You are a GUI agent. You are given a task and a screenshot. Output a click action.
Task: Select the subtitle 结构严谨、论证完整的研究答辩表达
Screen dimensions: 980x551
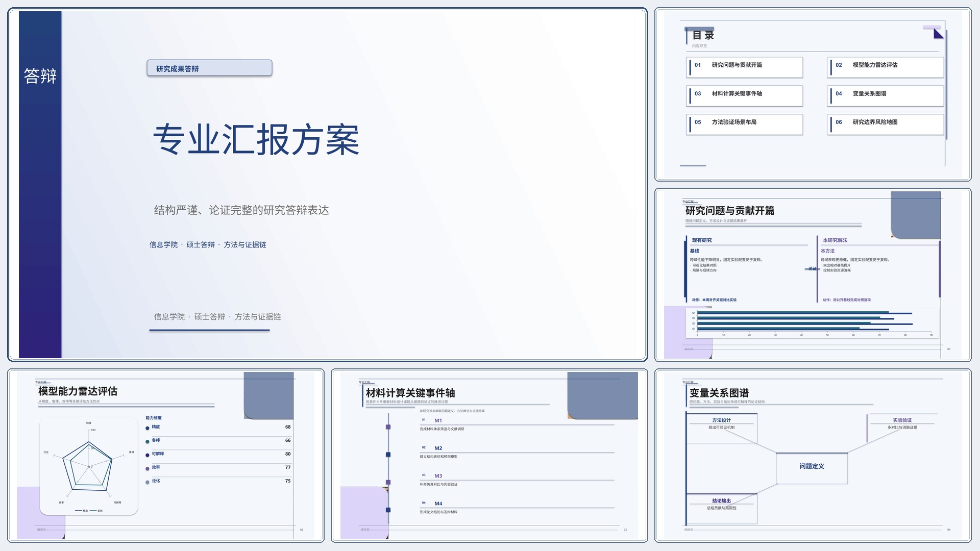click(241, 210)
